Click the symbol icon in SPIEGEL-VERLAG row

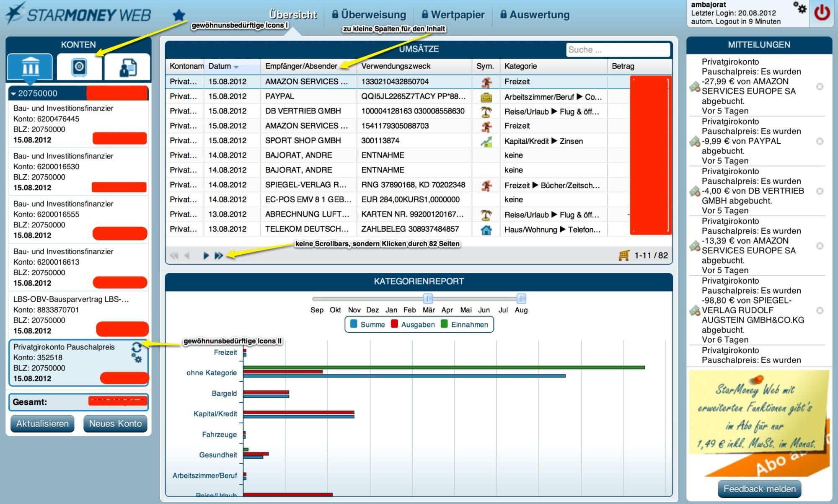(x=486, y=186)
